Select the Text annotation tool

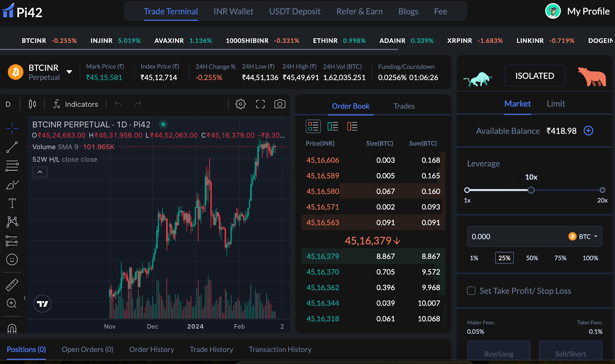click(12, 203)
